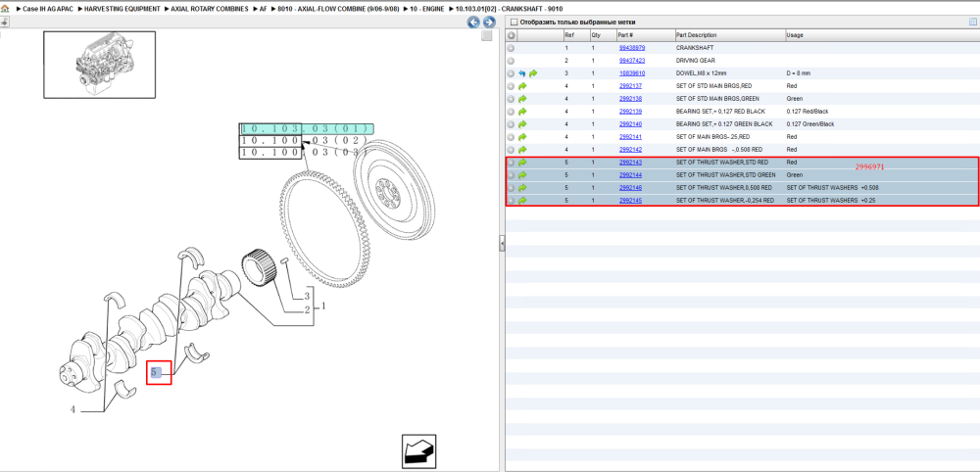Open part number link 2992143
The width and height of the screenshot is (980, 472).
coord(630,163)
